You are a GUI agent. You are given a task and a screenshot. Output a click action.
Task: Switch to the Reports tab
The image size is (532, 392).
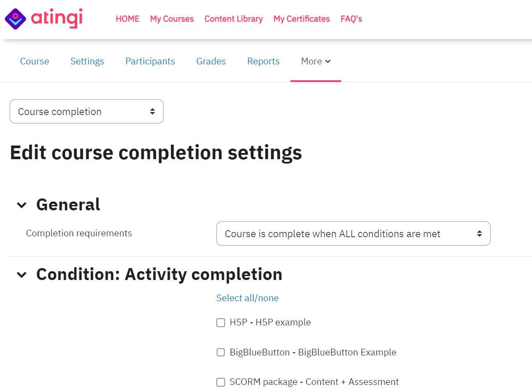(x=264, y=61)
